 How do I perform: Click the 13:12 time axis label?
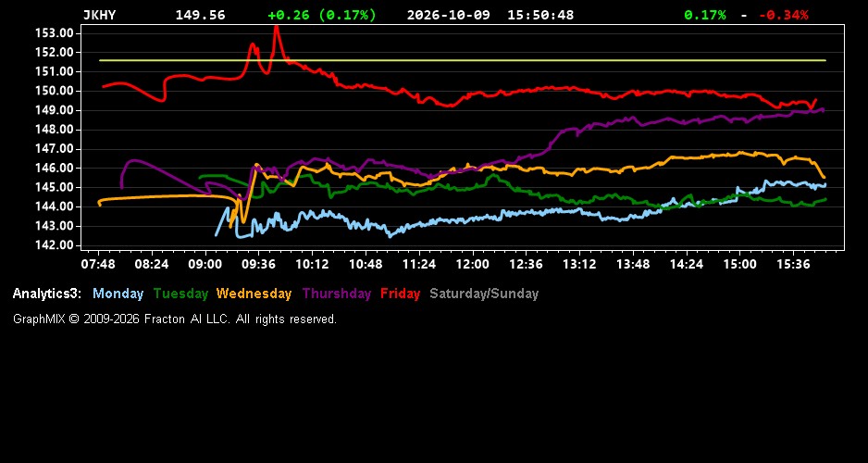(x=579, y=264)
